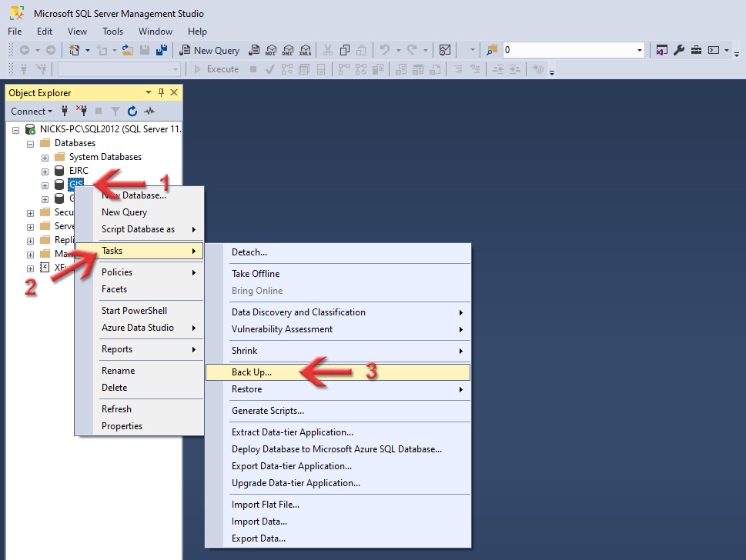This screenshot has height=560, width=746.
Task: Expand the System Databases folder
Action: point(45,158)
